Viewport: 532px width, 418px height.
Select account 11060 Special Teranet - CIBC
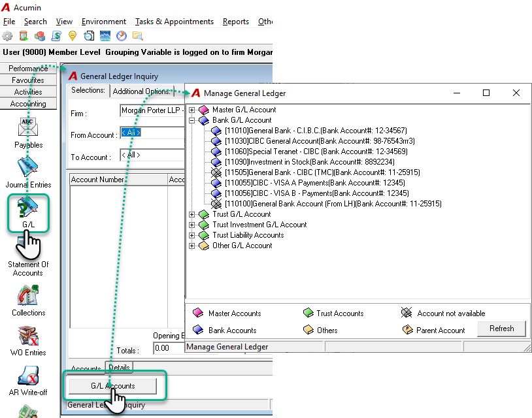316,152
